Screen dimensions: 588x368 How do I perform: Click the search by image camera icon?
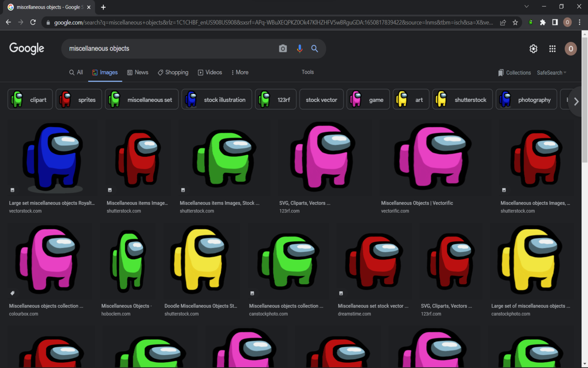point(283,48)
